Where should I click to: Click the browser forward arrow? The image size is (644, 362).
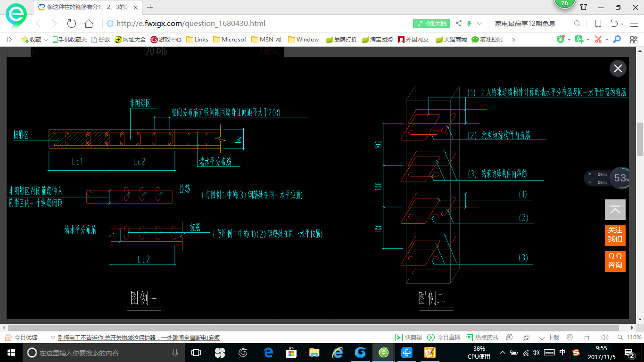(x=54, y=24)
